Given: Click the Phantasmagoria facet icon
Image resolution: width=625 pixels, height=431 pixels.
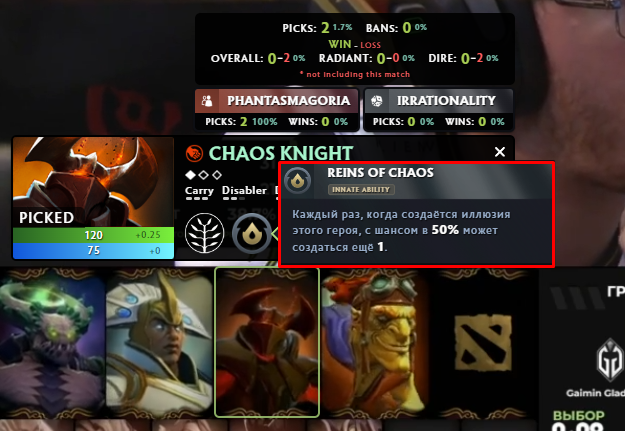Looking at the screenshot, I should tap(207, 101).
